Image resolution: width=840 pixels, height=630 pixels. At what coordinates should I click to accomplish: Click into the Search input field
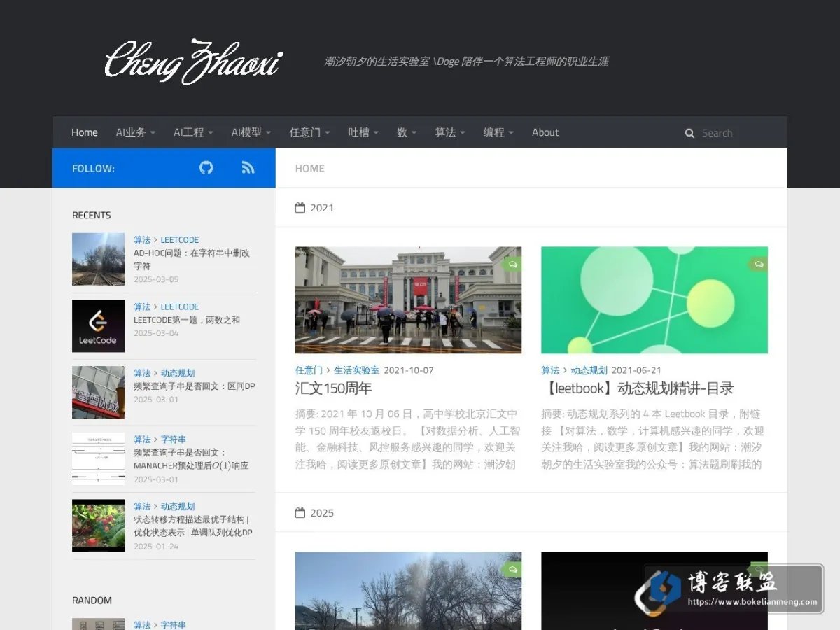coord(720,133)
